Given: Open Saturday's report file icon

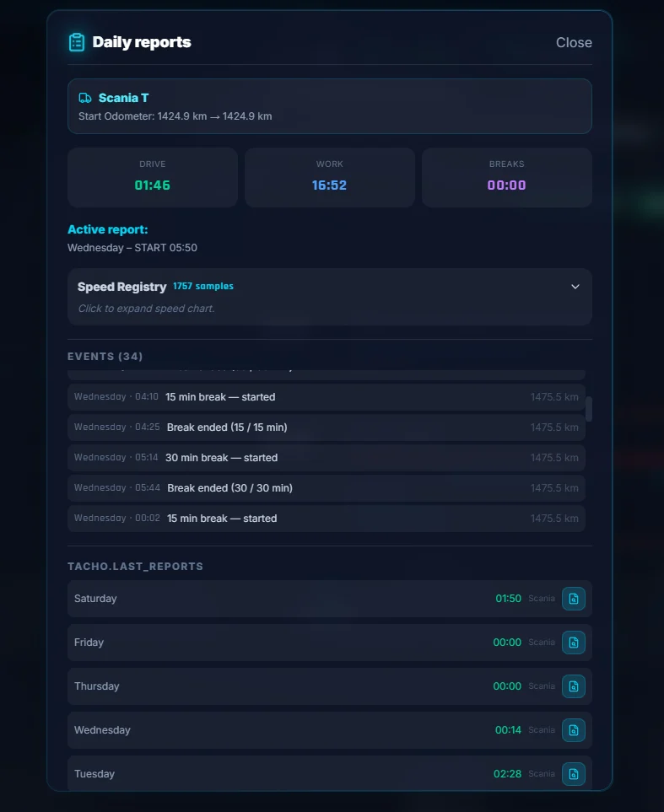Looking at the screenshot, I should point(574,599).
